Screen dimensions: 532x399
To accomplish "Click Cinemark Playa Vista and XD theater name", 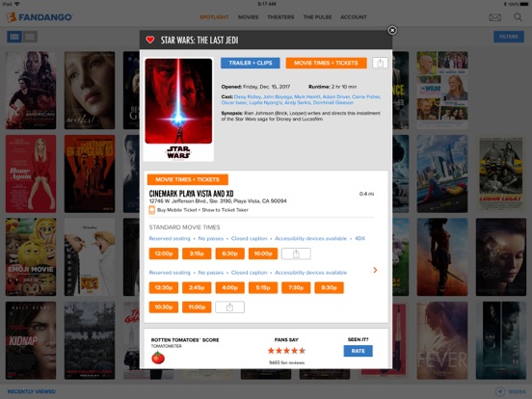I will 192,194.
